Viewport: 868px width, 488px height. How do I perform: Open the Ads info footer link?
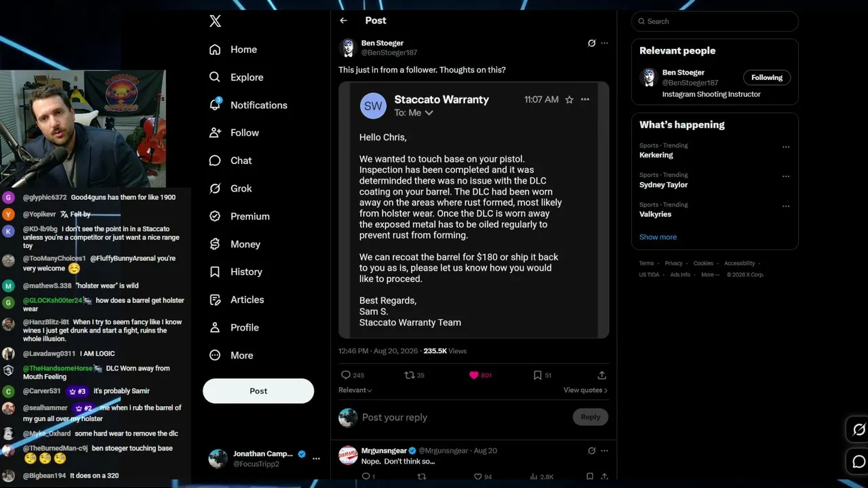pos(680,274)
